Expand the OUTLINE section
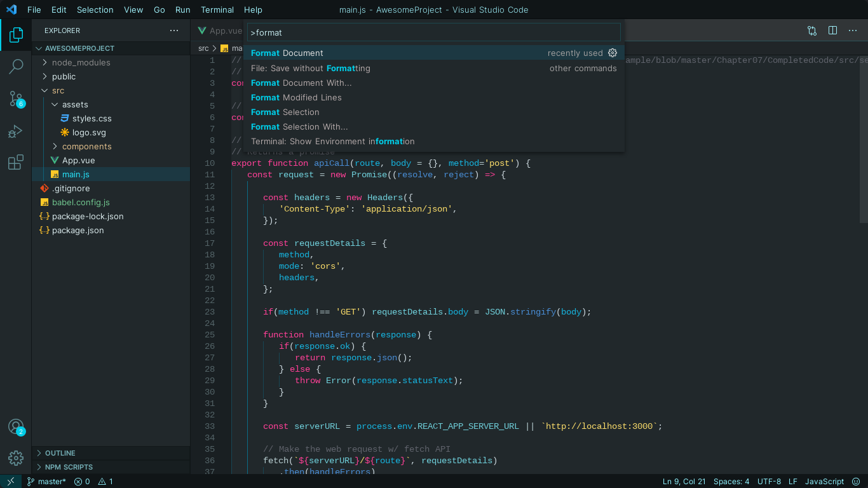Screen dimensions: 868x488 pos(111,453)
